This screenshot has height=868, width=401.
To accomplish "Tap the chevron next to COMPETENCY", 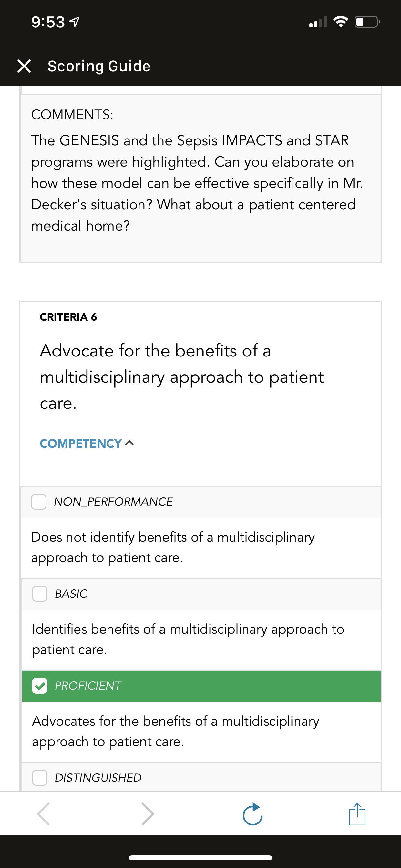I will (x=129, y=443).
